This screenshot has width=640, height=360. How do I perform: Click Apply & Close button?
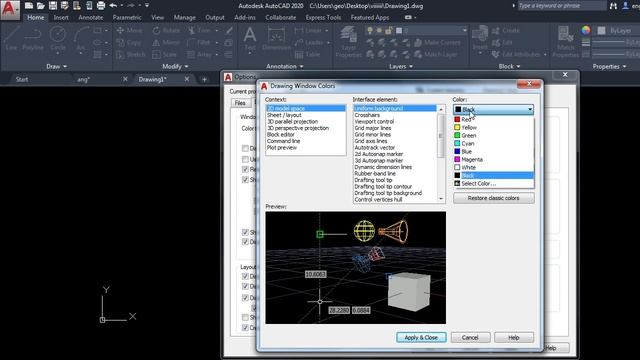click(421, 338)
